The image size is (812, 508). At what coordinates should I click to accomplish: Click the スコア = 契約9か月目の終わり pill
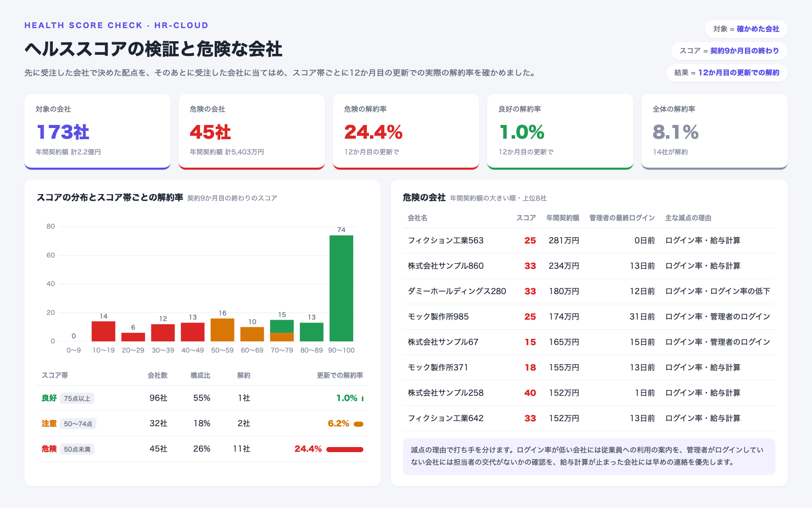pyautogui.click(x=729, y=51)
